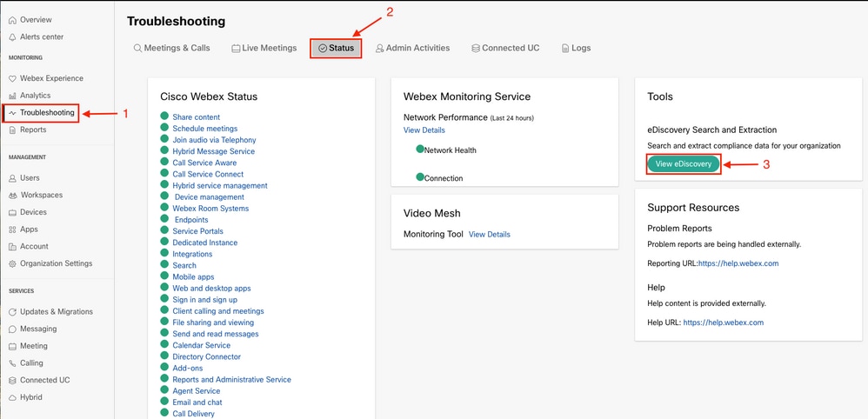868x419 pixels.
Task: Open Hybrid service management link
Action: [x=220, y=186]
